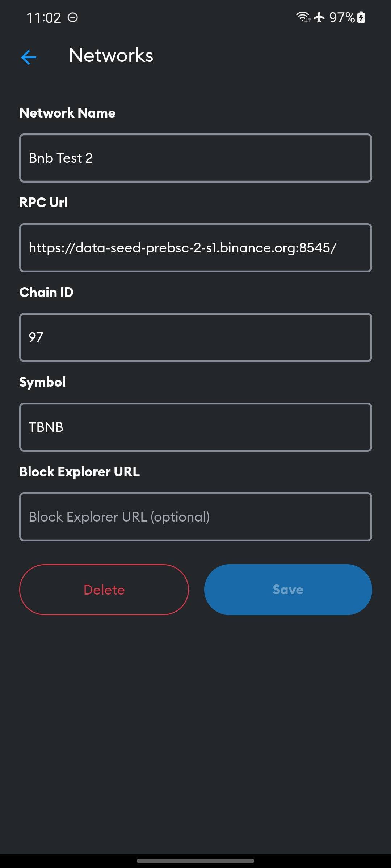The width and height of the screenshot is (391, 868).
Task: Tap the Block Explorer URL label
Action: pyautogui.click(x=79, y=472)
